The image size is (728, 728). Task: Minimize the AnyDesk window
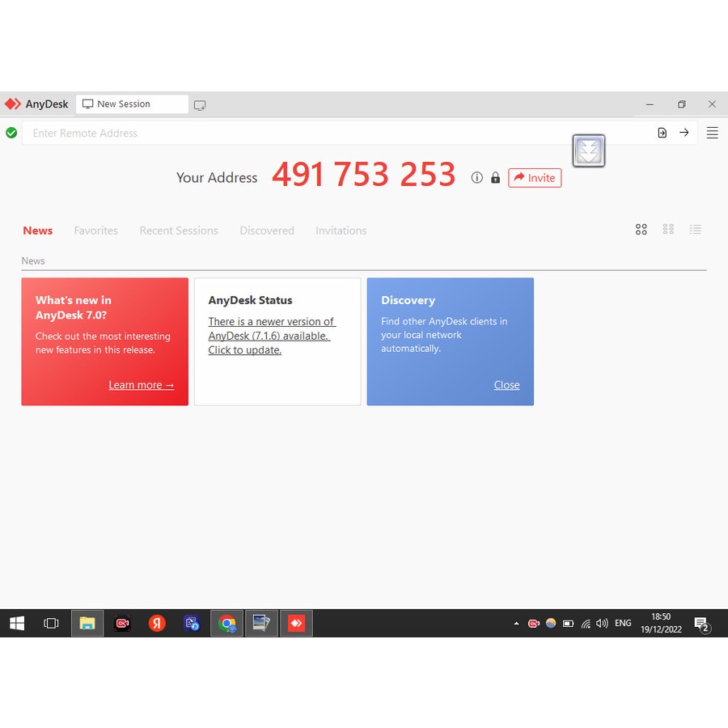(650, 104)
